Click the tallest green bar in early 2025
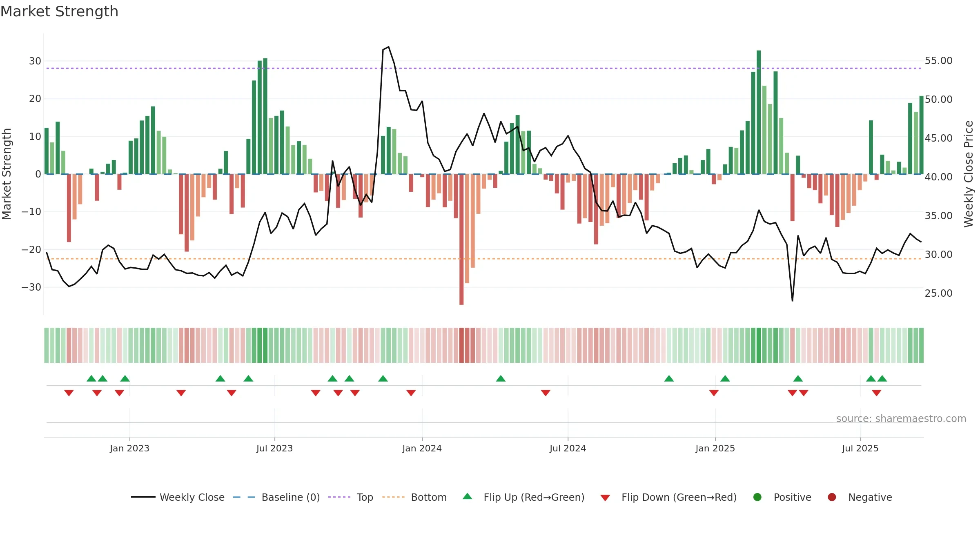Viewport: 980px width, 551px height. click(759, 112)
